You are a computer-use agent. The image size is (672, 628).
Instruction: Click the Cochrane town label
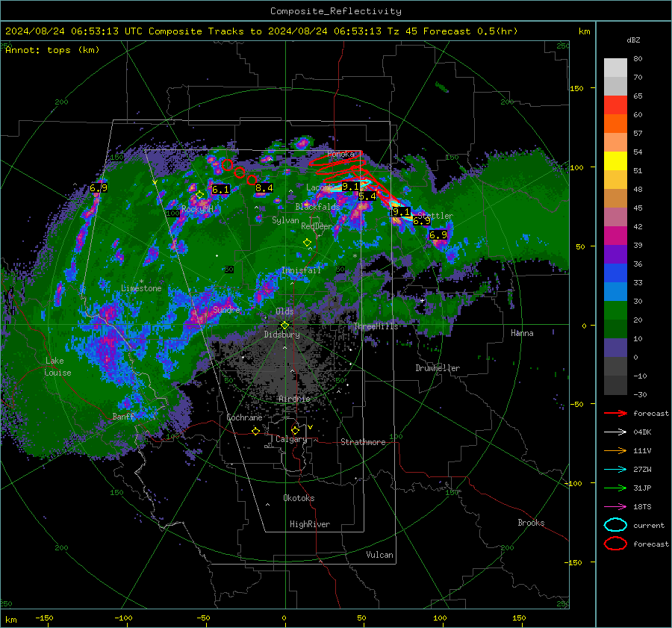244,417
